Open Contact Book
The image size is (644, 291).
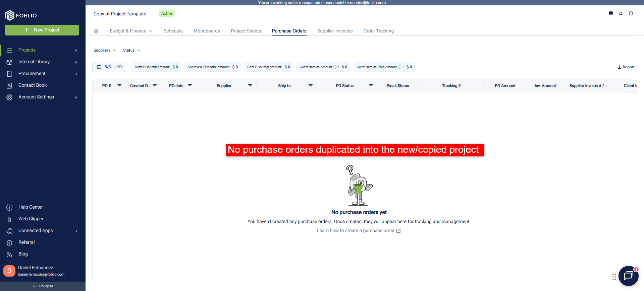coord(33,85)
